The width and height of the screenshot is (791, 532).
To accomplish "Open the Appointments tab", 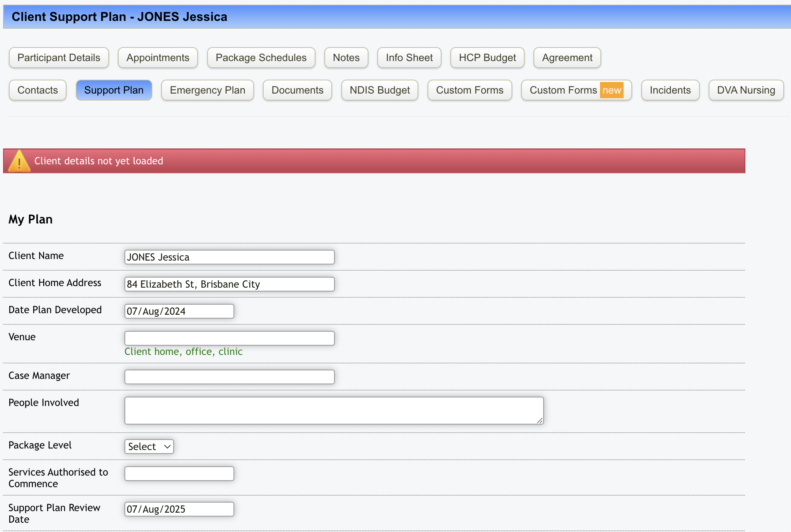I will [158, 58].
